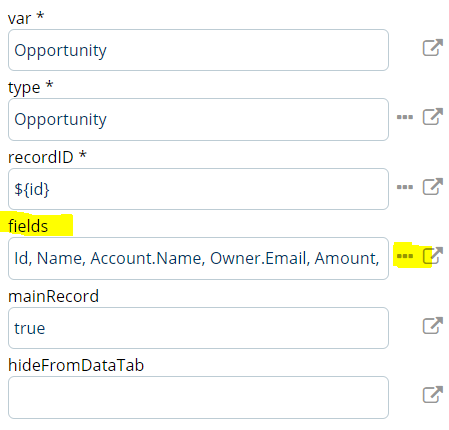Click the highlighted ellipsis picker beside fields
449x430 pixels.
tap(405, 256)
